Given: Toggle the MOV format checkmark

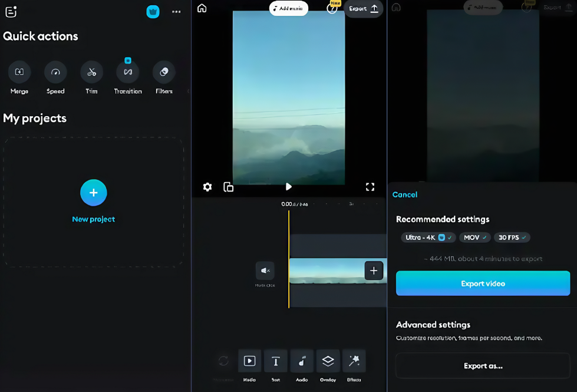Looking at the screenshot, I should [474, 237].
